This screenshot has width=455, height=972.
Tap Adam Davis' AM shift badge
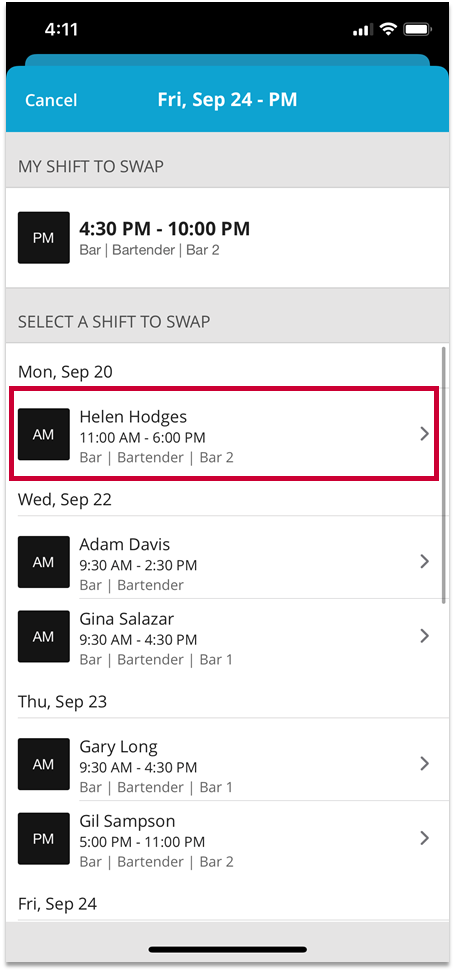tap(43, 562)
